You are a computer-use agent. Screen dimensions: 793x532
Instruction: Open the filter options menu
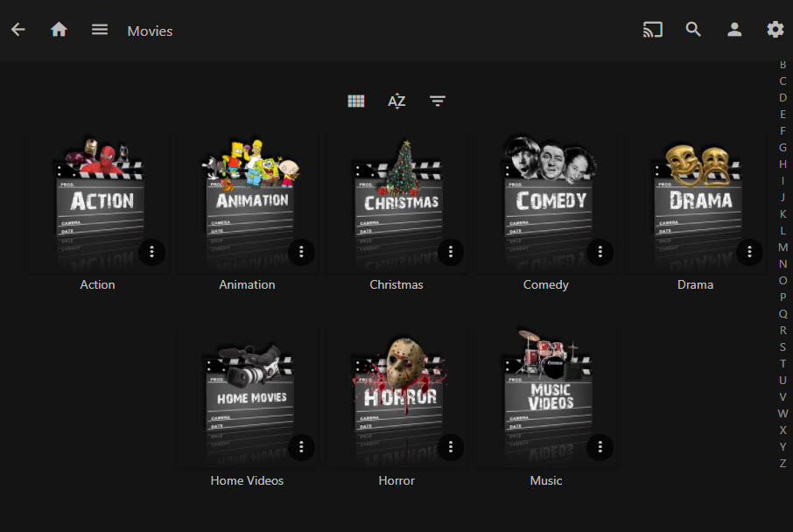coord(438,101)
